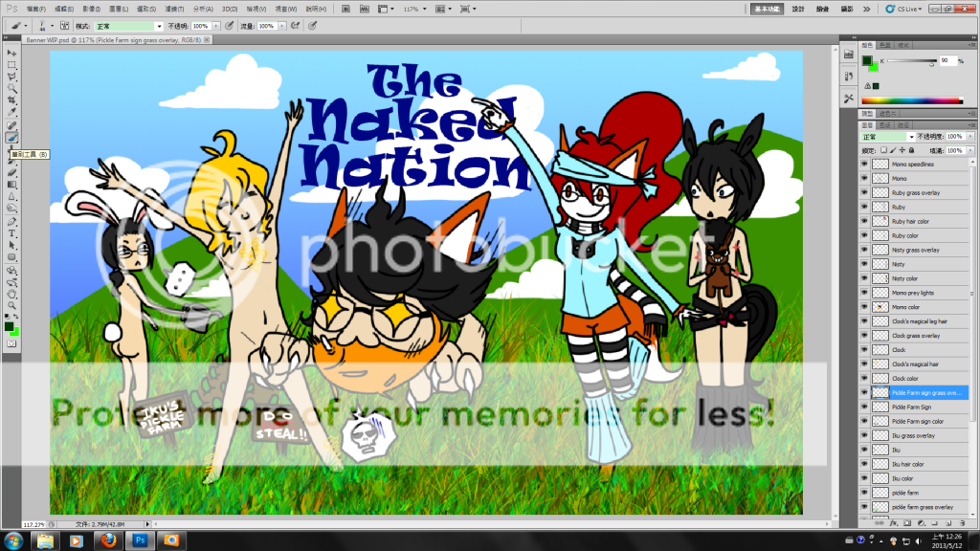Click the foreground color swatch in color panel
Viewport: 980px width, 551px height.
867,61
